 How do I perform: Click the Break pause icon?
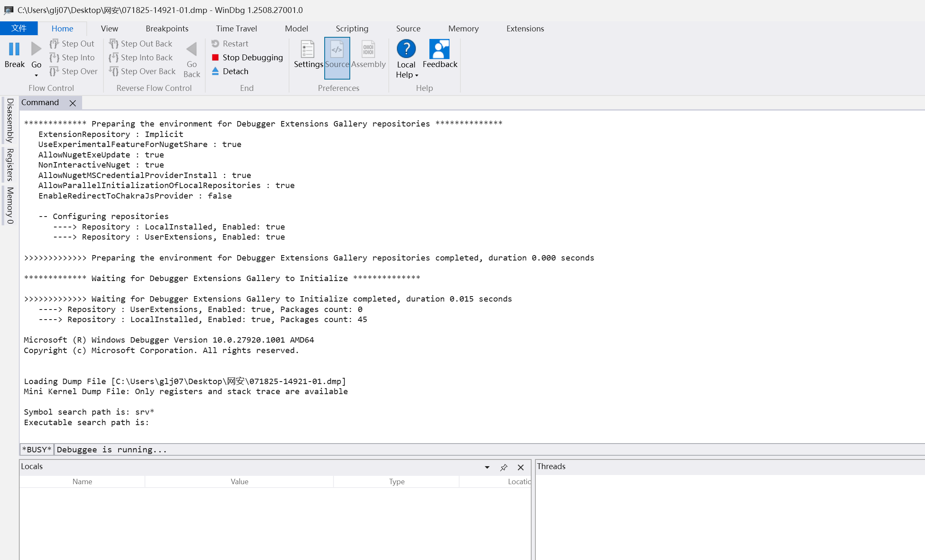(x=14, y=49)
